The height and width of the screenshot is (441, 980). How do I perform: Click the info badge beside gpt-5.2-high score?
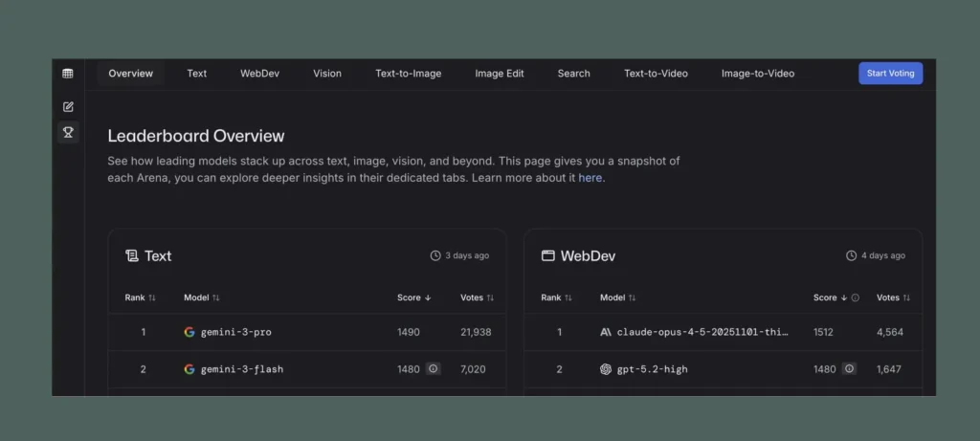click(x=849, y=369)
